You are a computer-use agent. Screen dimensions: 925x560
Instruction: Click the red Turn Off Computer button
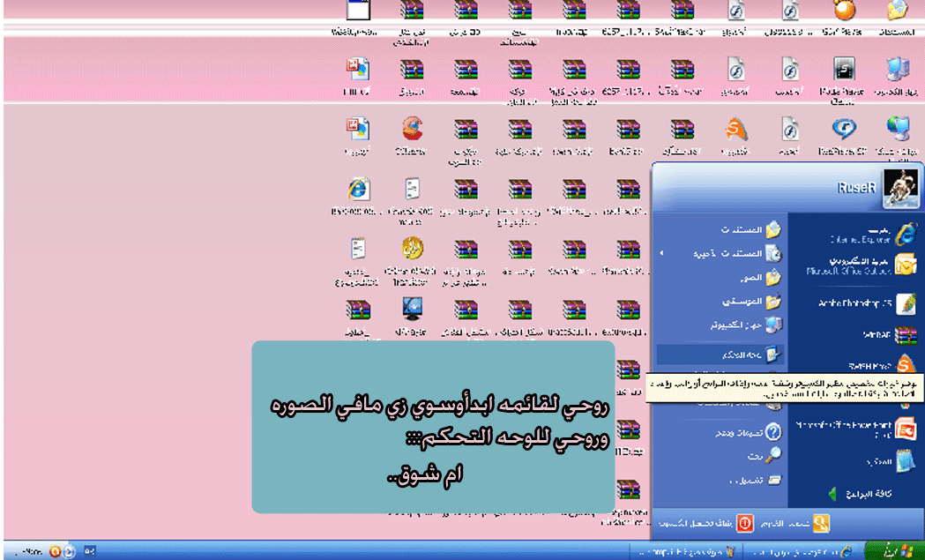[x=744, y=523]
